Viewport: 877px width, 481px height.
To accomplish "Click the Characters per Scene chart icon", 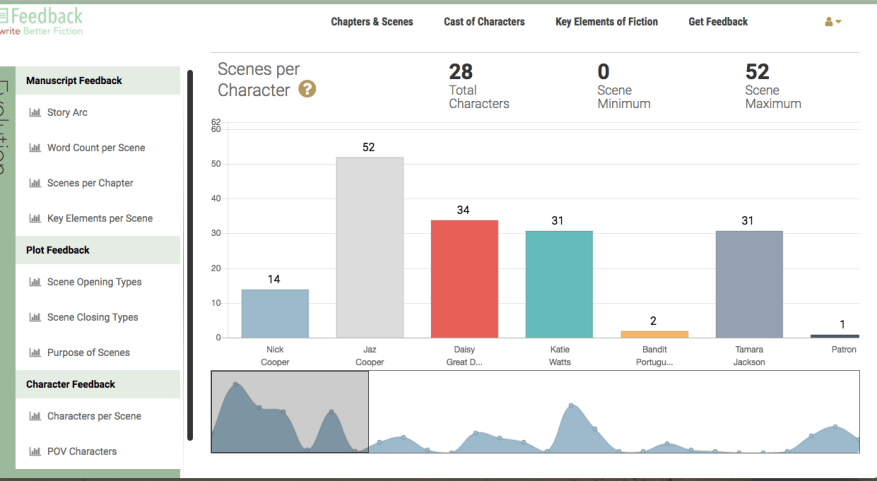I will click(x=34, y=416).
